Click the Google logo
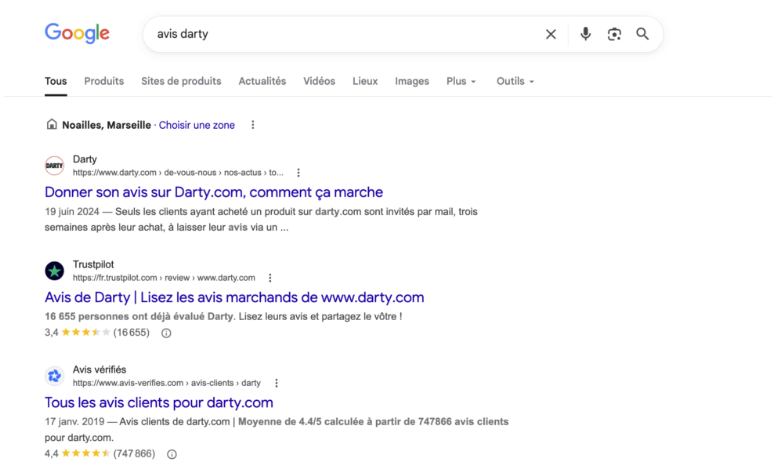This screenshot has width=772, height=475. tap(77, 33)
